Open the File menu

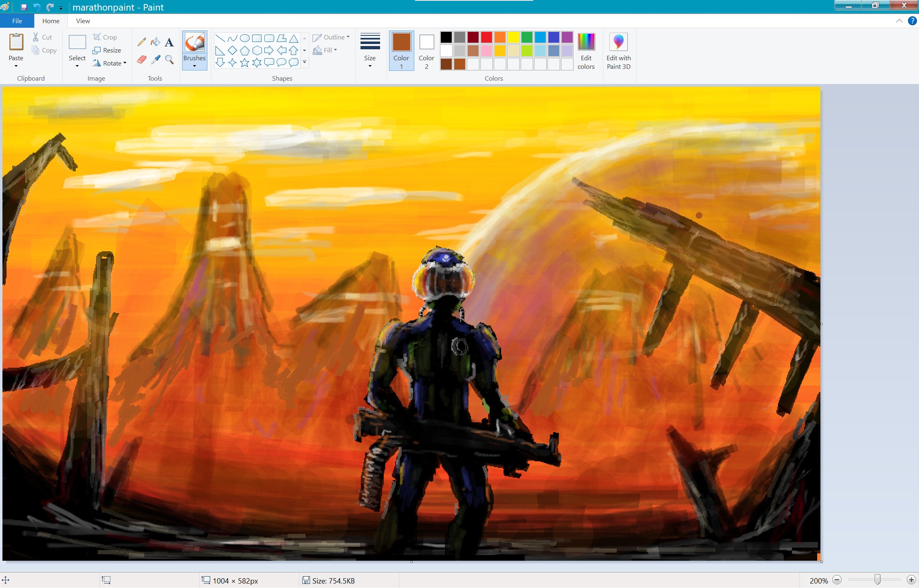click(17, 21)
